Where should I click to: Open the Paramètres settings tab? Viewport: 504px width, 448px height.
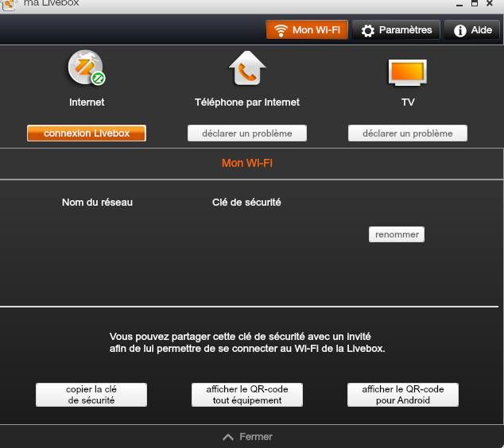pyautogui.click(x=396, y=30)
